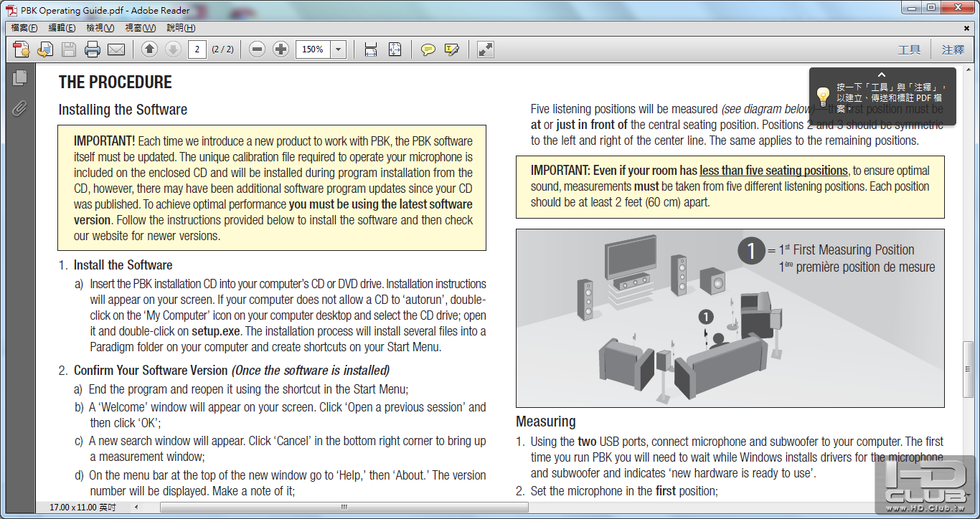Open the 檔案(F) menu
980x519 pixels.
[24, 28]
